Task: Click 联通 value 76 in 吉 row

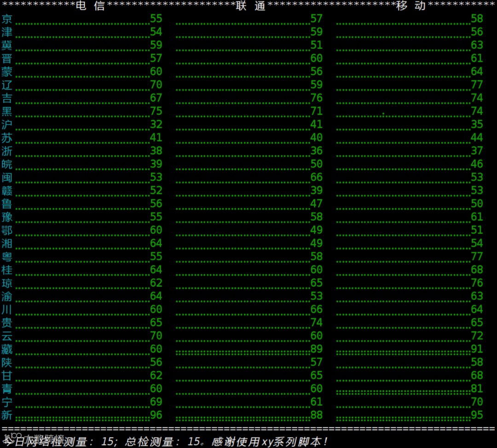Action: click(x=317, y=98)
